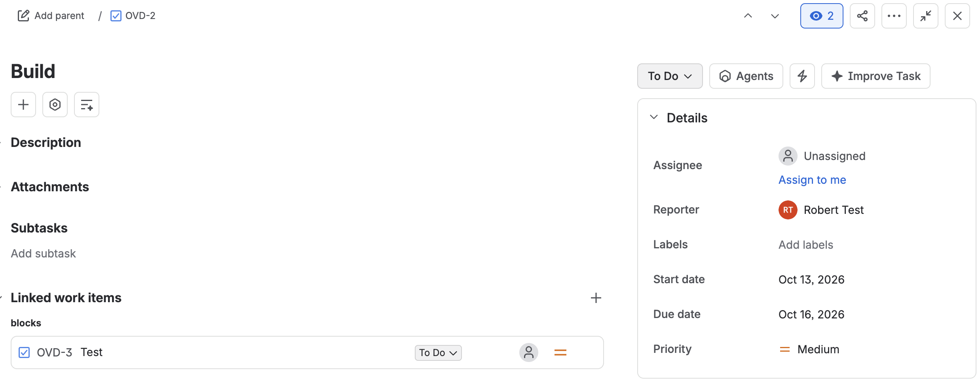This screenshot has width=980, height=381.
Task: Go to previous work item with the up chevron
Action: click(748, 16)
